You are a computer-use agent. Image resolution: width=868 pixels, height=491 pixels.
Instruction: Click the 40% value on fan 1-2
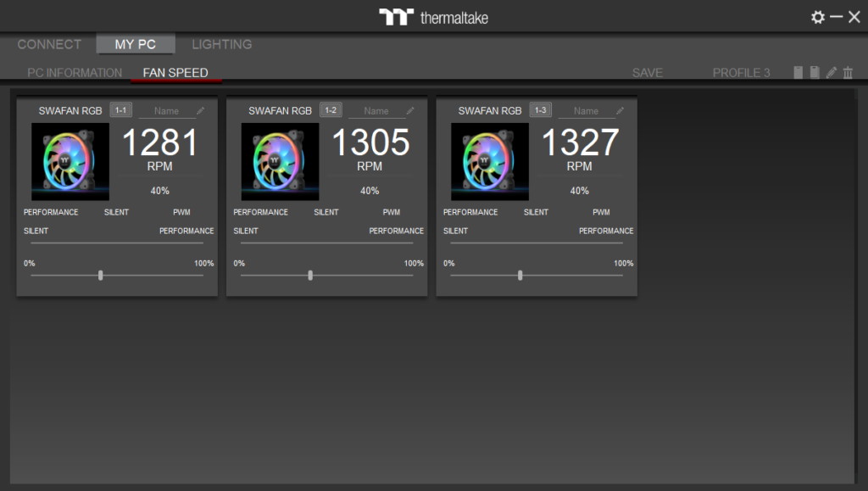tap(370, 191)
